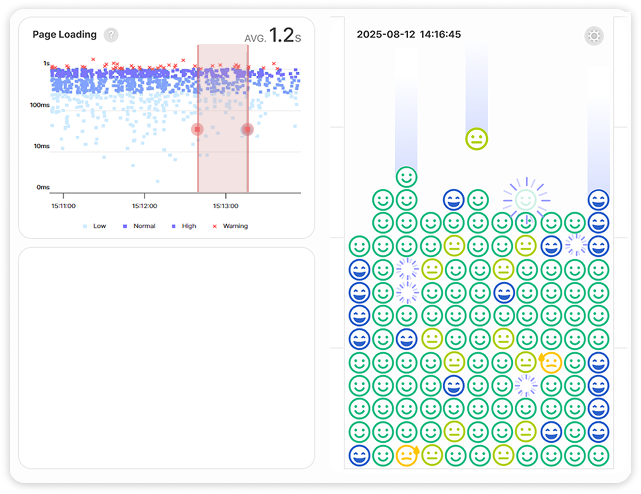Click the left handle of selected time range

(197, 129)
